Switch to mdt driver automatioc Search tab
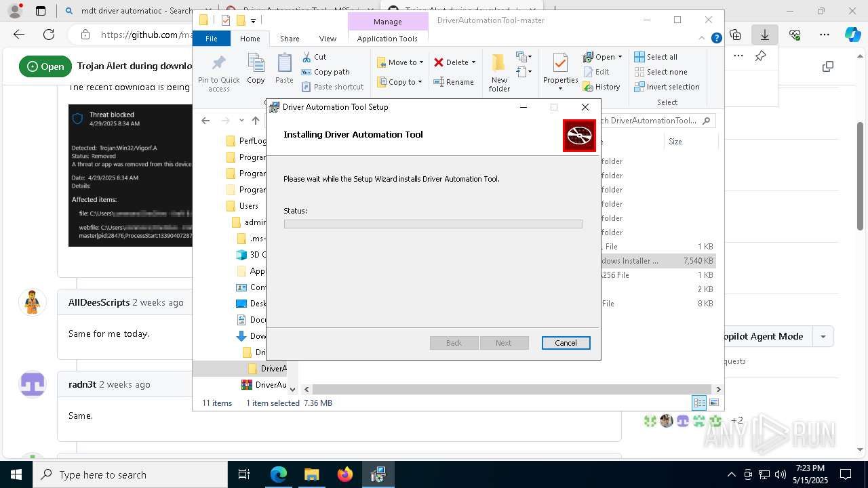This screenshot has height=488, width=868. (127, 11)
